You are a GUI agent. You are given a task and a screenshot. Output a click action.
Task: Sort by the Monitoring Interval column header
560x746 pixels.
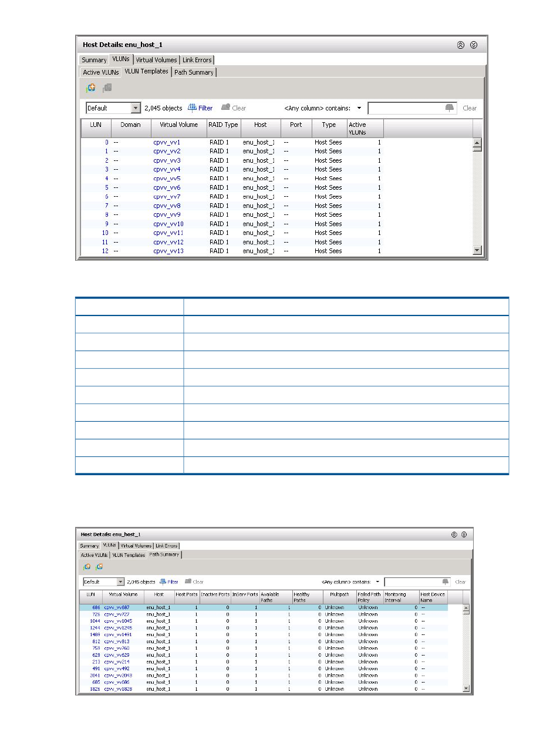401,597
